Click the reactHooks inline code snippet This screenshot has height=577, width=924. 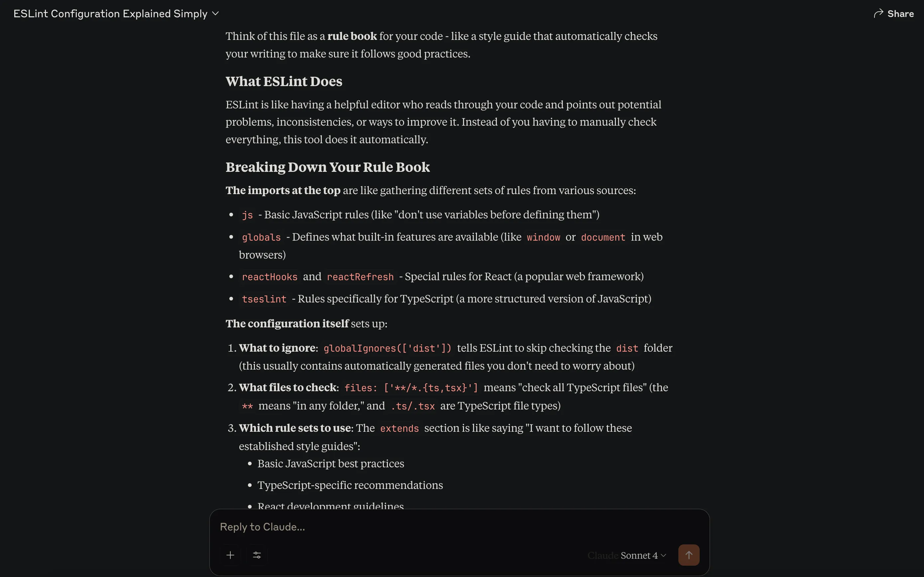tap(269, 277)
